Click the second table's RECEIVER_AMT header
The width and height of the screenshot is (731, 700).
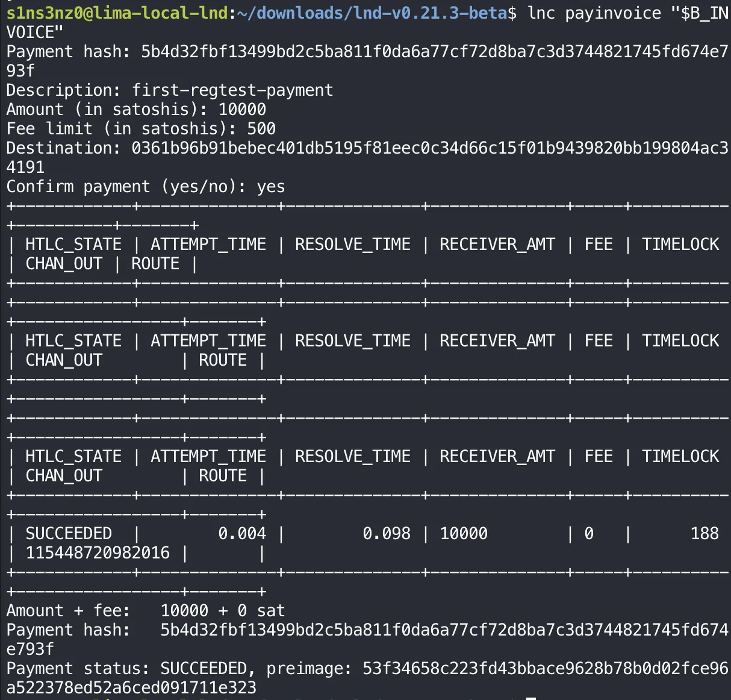coord(497,340)
